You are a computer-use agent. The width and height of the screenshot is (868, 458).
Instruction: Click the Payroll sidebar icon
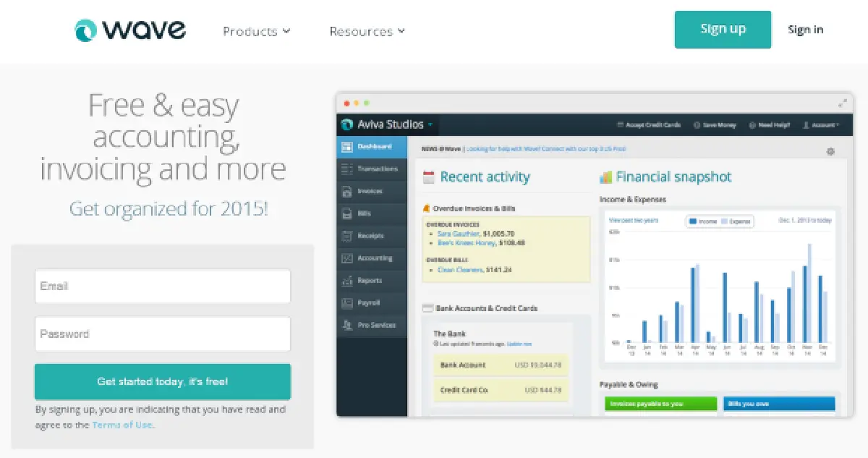coord(347,303)
